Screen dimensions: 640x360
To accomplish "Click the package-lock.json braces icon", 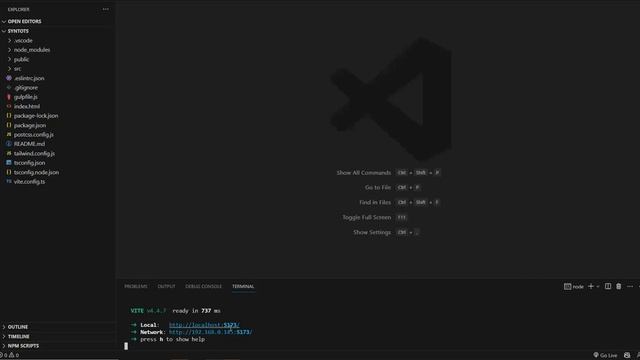I will [x=9, y=116].
